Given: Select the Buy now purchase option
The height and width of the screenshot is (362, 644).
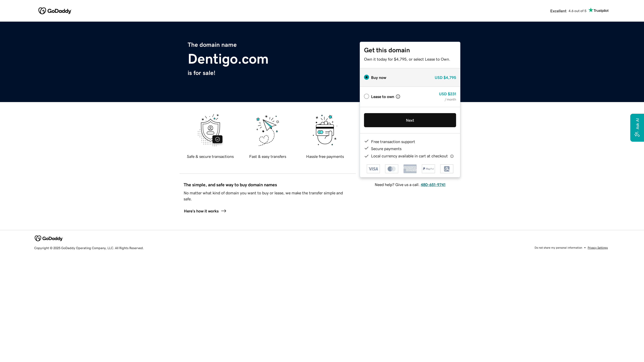Looking at the screenshot, I should pyautogui.click(x=367, y=77).
